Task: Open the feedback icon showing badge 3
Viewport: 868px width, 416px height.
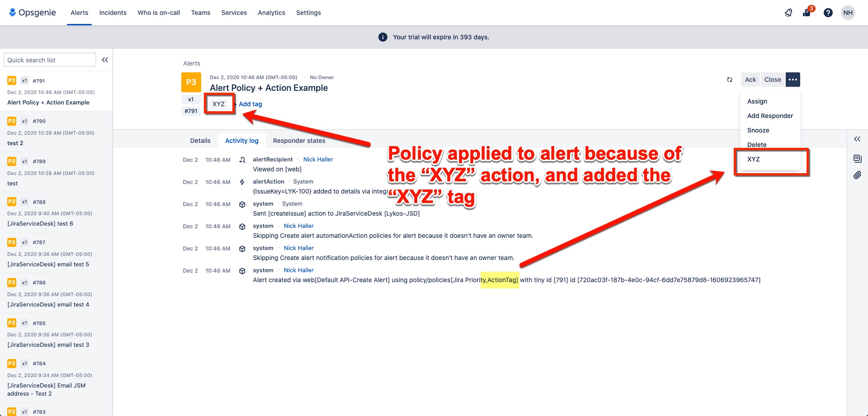Action: click(806, 12)
